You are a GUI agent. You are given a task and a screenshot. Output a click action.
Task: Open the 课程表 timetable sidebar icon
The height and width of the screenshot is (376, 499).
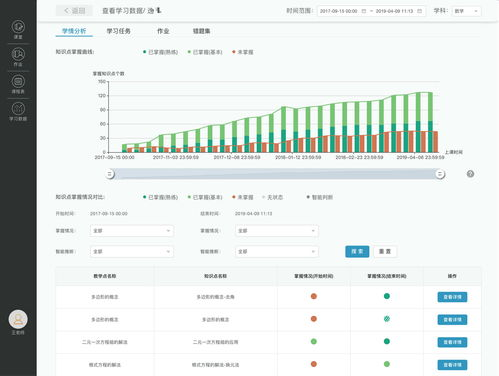18,84
